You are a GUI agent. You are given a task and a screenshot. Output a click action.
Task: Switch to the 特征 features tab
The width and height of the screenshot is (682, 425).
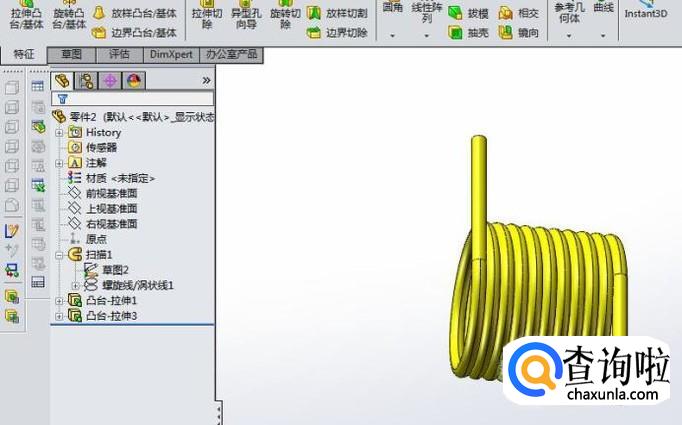(x=23, y=54)
